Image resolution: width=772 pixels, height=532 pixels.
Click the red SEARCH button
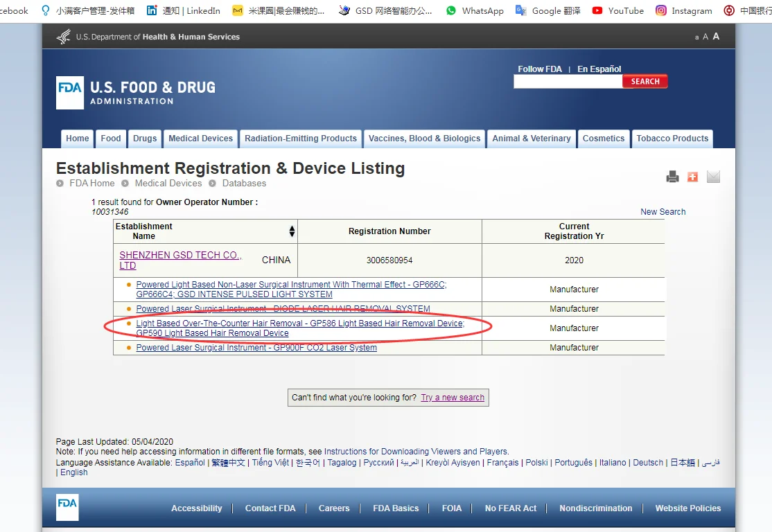pyautogui.click(x=645, y=81)
